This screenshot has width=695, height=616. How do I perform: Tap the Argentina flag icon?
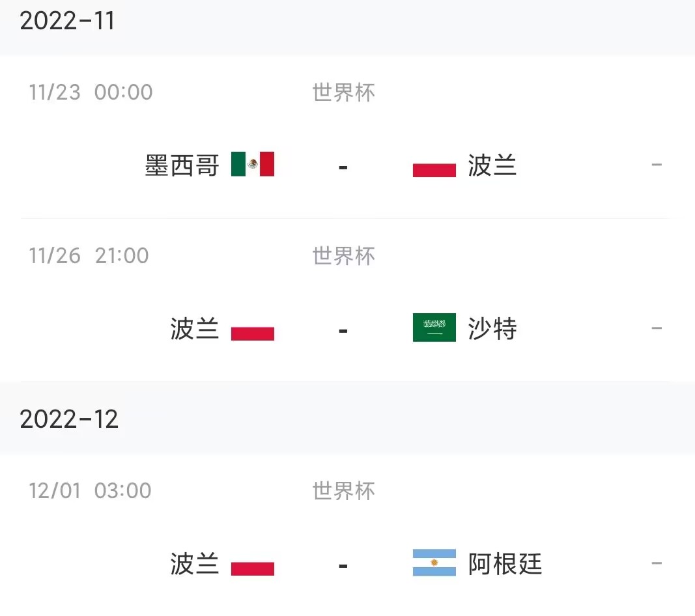(434, 563)
